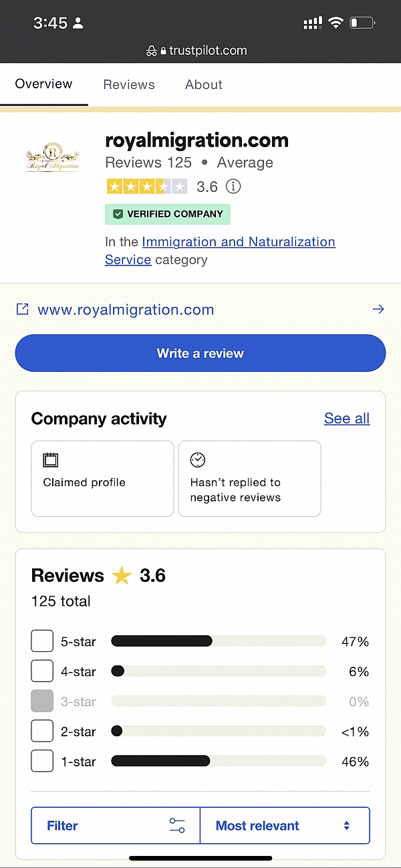Tap the filter sliders icon
Screen dimensions: 401x868
click(x=177, y=826)
